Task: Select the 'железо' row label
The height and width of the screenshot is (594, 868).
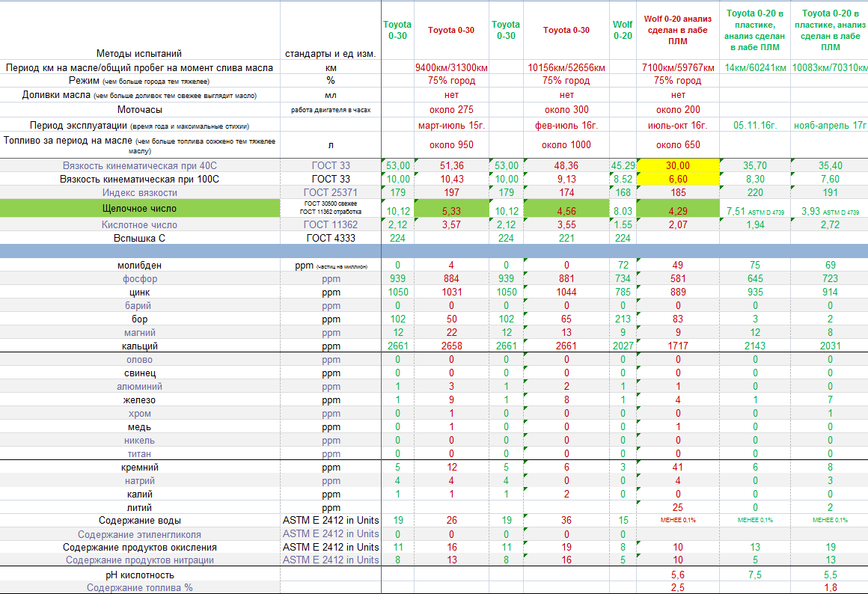Action: coord(139,400)
